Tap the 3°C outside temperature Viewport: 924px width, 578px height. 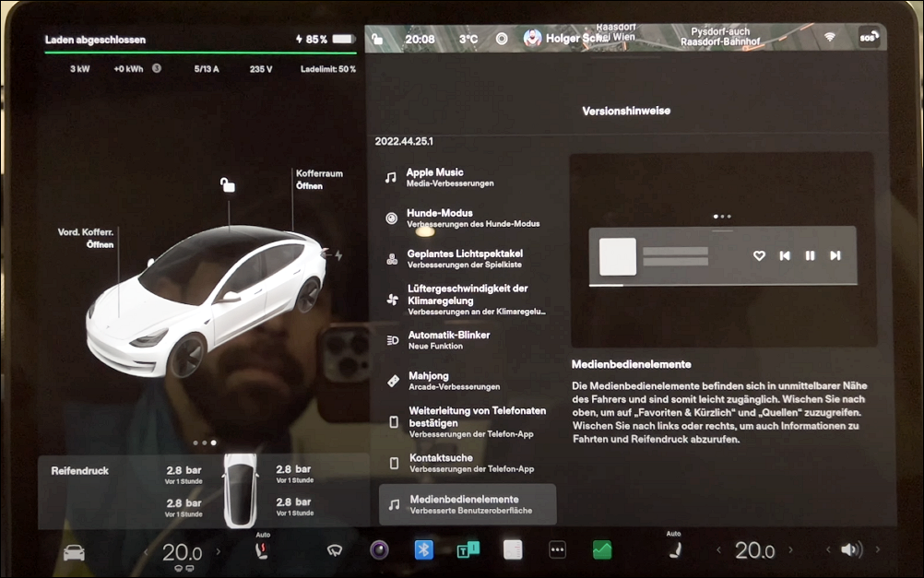coord(468,40)
